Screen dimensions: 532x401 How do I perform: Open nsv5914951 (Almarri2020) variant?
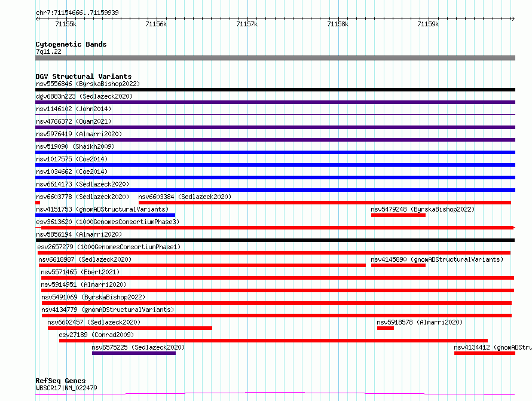point(84,284)
